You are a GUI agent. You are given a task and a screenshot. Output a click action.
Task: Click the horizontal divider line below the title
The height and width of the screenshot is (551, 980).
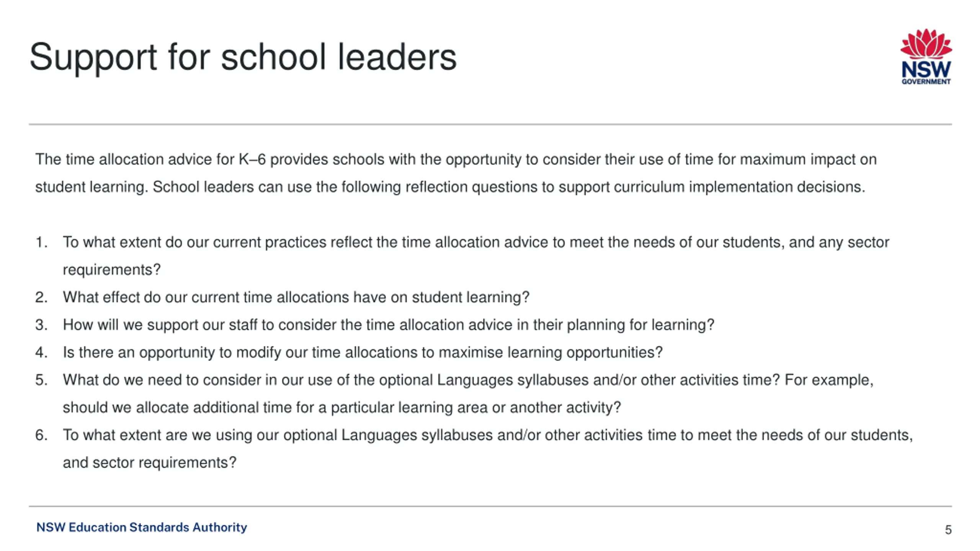tap(490, 124)
